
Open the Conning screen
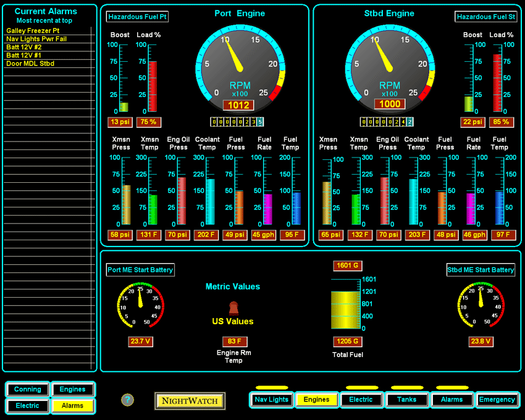click(27, 390)
